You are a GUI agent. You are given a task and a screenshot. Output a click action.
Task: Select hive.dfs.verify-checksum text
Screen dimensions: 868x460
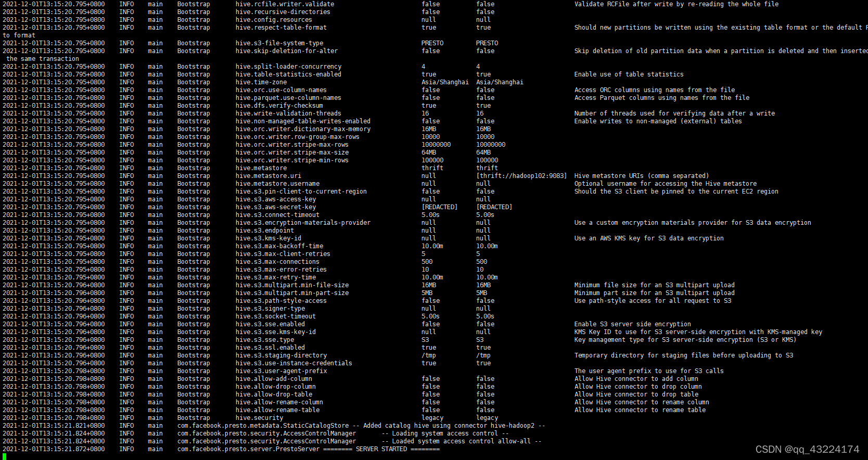[x=279, y=106]
